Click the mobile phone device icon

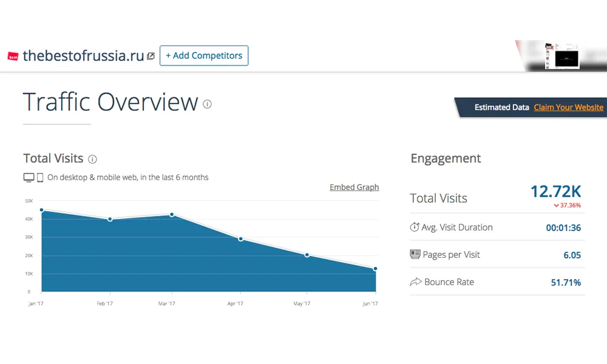[x=40, y=178]
